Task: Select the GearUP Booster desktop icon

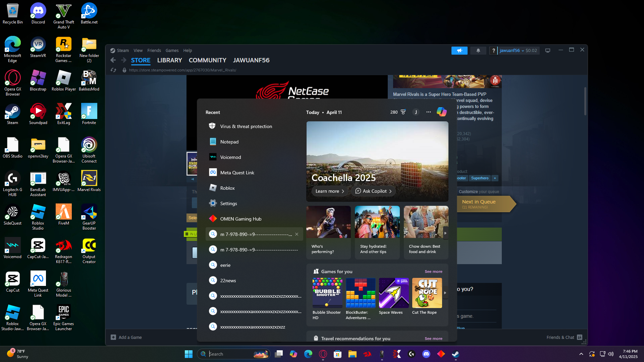Action: [x=89, y=217]
